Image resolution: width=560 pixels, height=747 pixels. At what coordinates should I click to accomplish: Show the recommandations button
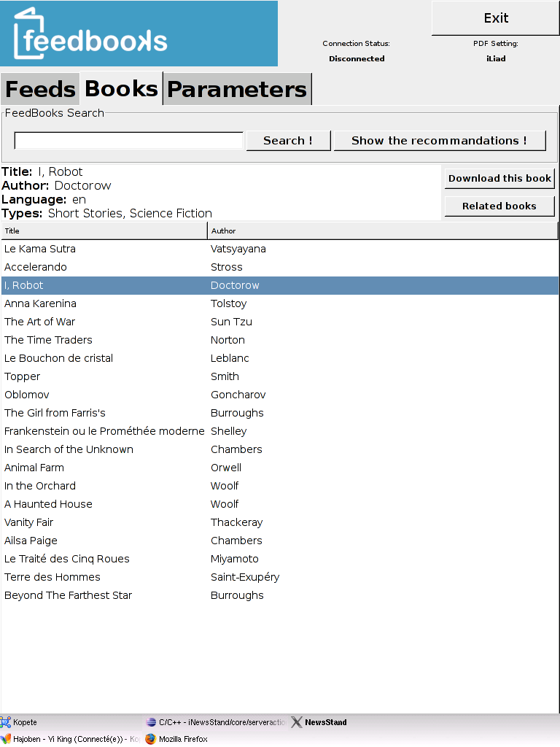440,141
